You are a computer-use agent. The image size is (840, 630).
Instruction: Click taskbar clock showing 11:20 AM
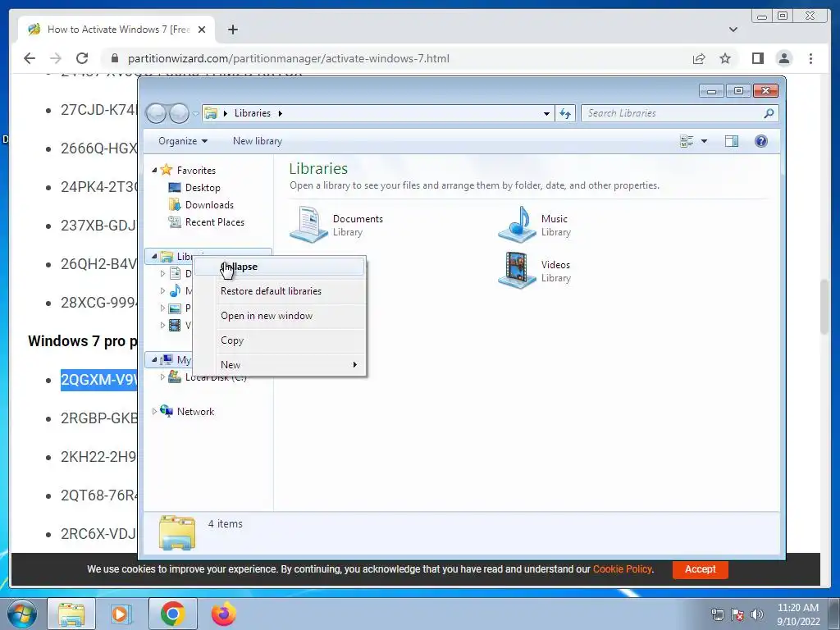(798, 614)
